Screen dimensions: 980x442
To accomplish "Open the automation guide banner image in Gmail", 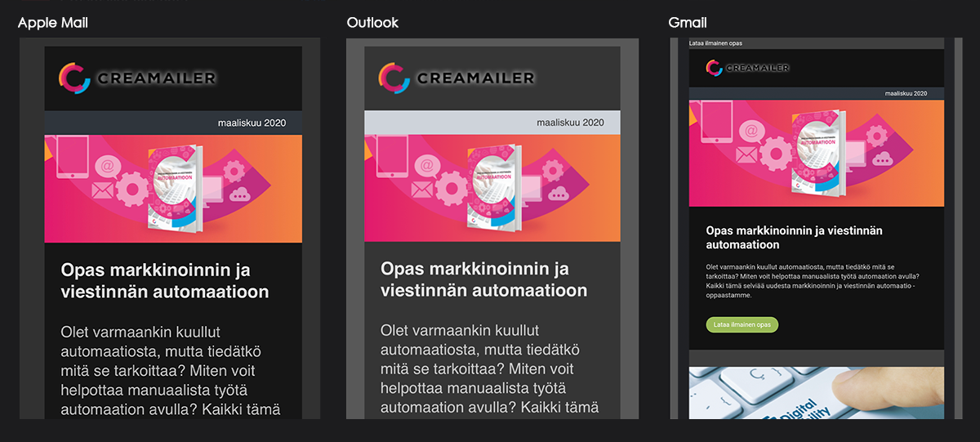I will click(817, 154).
